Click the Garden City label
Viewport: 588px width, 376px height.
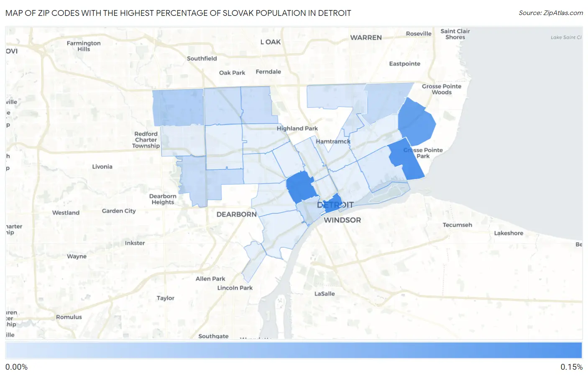(x=119, y=211)
